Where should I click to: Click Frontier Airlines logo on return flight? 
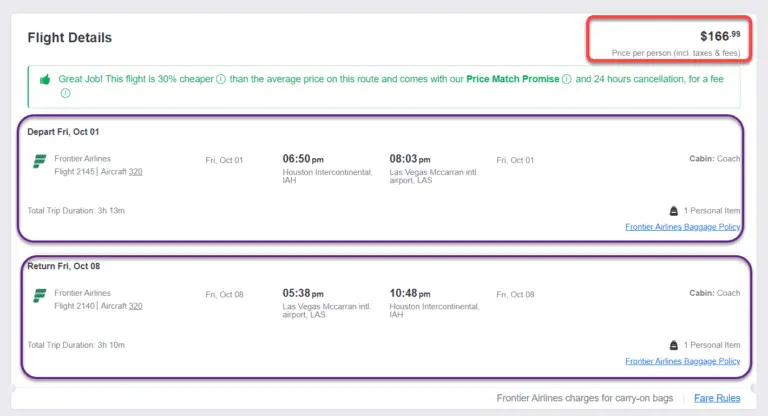pos(39,295)
